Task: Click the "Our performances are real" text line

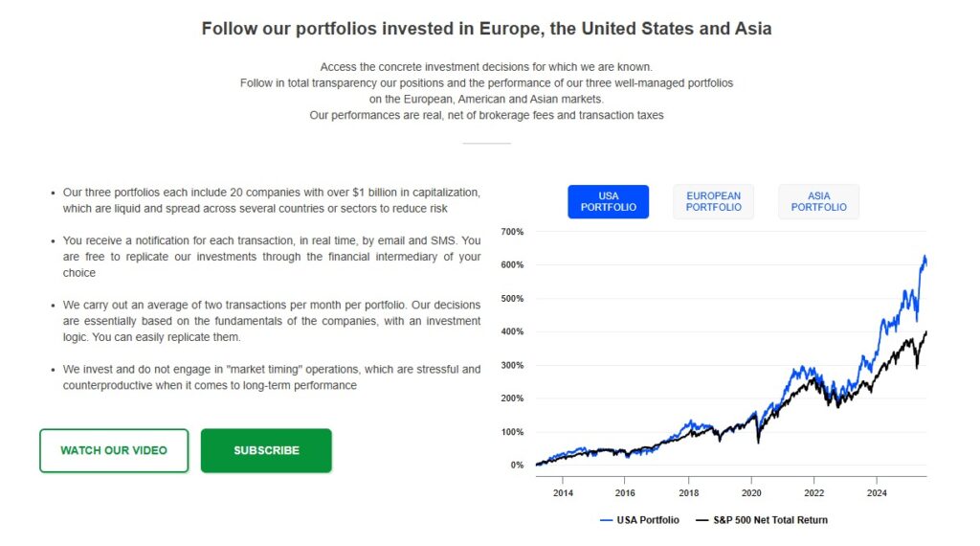Action: [x=486, y=115]
